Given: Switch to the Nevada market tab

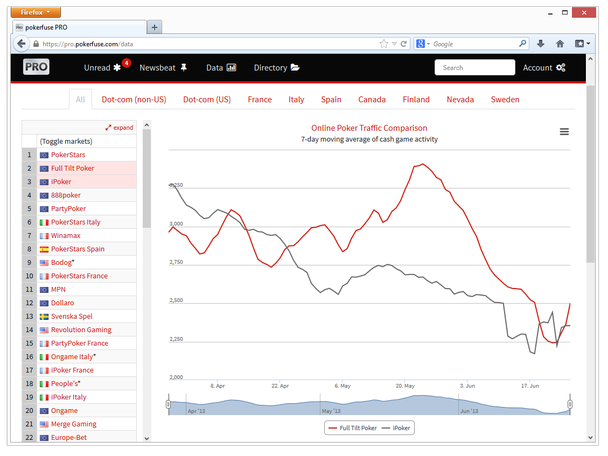Looking at the screenshot, I should [x=460, y=100].
